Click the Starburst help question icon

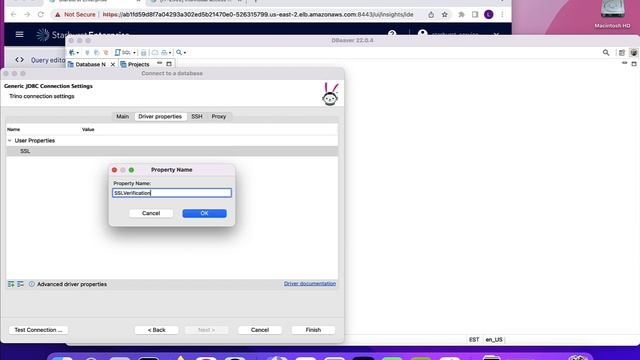tap(392, 34)
